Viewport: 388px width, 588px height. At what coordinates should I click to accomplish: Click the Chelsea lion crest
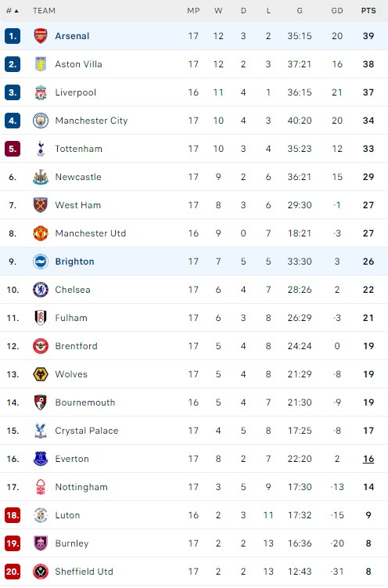tap(41, 290)
